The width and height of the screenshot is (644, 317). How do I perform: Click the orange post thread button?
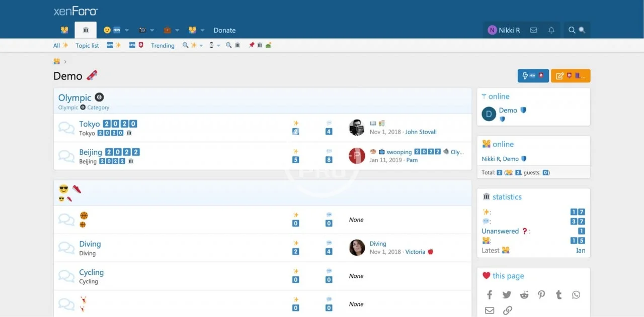tap(571, 76)
